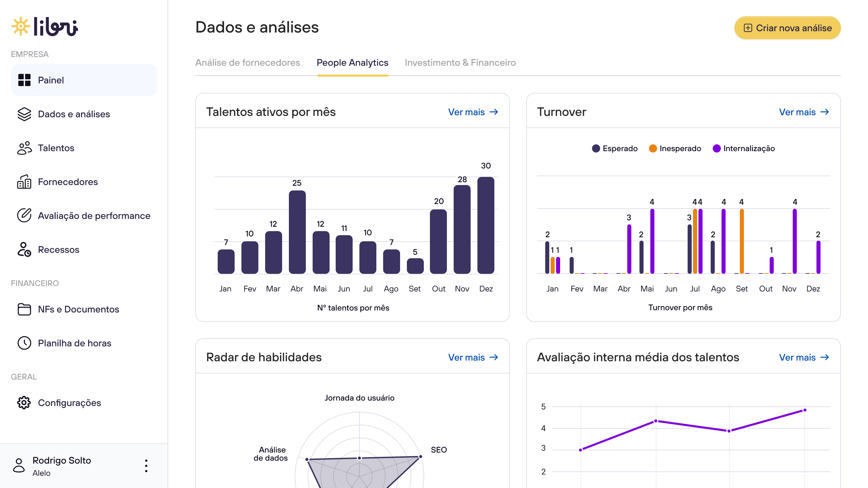Open Planilha de horas clock icon

[24, 343]
